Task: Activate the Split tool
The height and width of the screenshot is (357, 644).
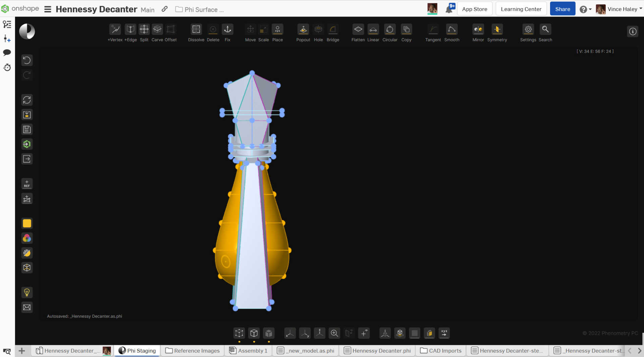Action: click(x=144, y=33)
